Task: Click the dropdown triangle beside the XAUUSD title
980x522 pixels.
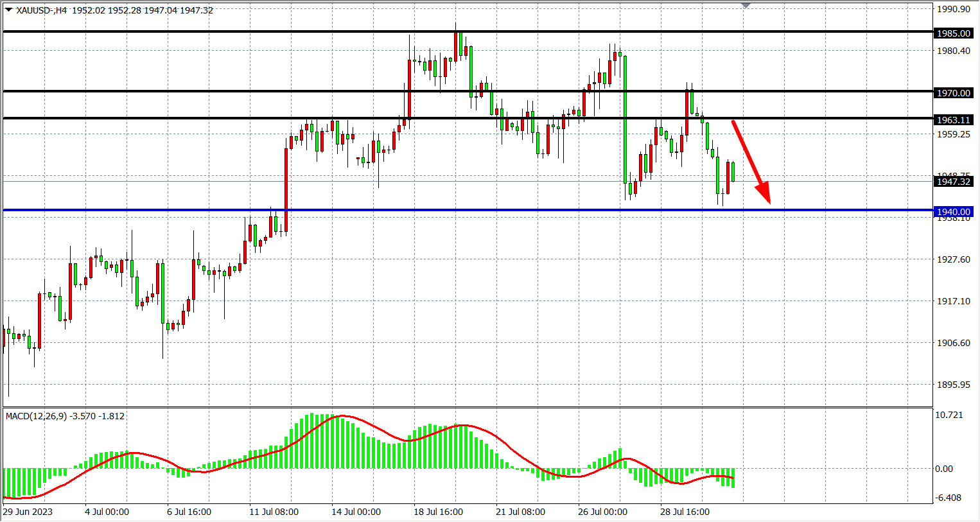Action: coord(8,10)
